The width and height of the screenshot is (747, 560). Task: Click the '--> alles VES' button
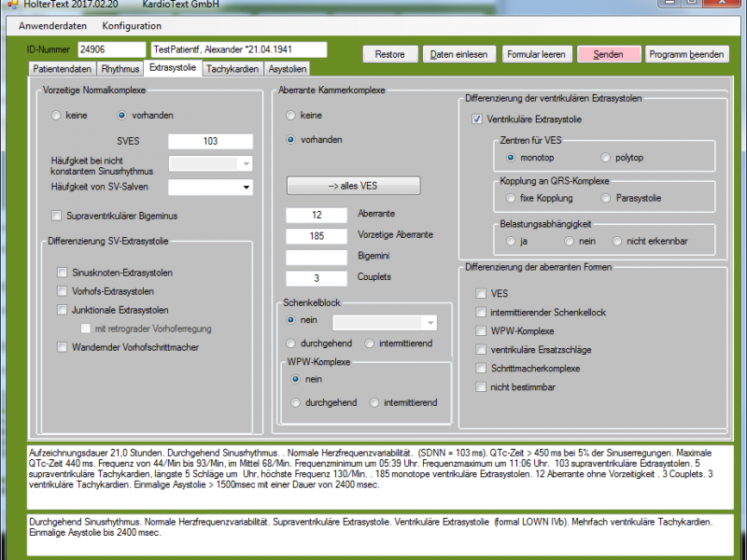pos(354,186)
